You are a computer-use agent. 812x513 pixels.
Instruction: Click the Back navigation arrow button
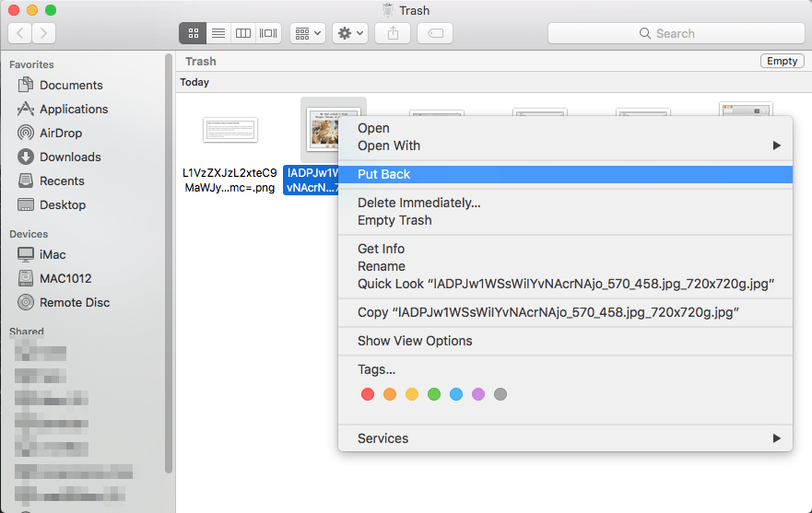(20, 33)
